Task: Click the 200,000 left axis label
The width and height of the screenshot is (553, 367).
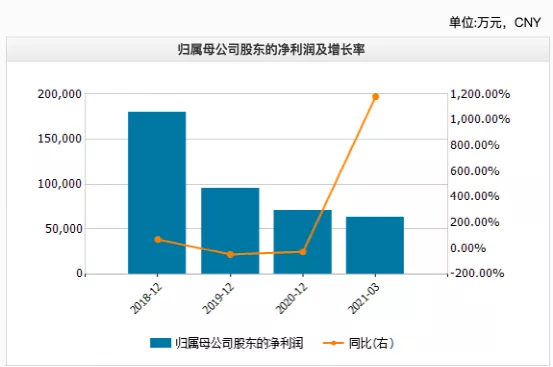Action: click(60, 94)
